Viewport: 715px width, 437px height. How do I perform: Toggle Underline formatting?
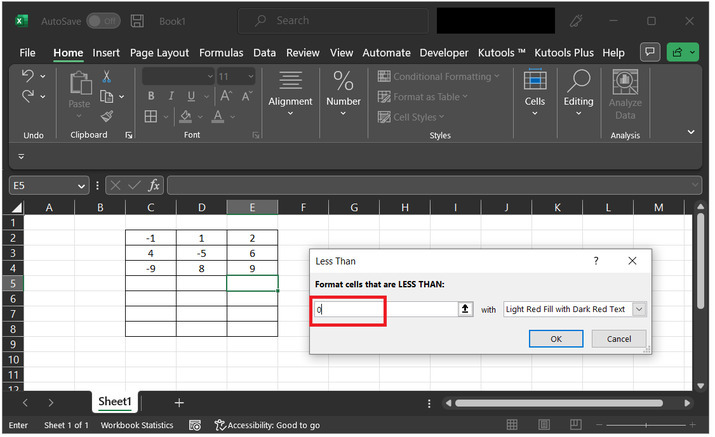tap(191, 96)
